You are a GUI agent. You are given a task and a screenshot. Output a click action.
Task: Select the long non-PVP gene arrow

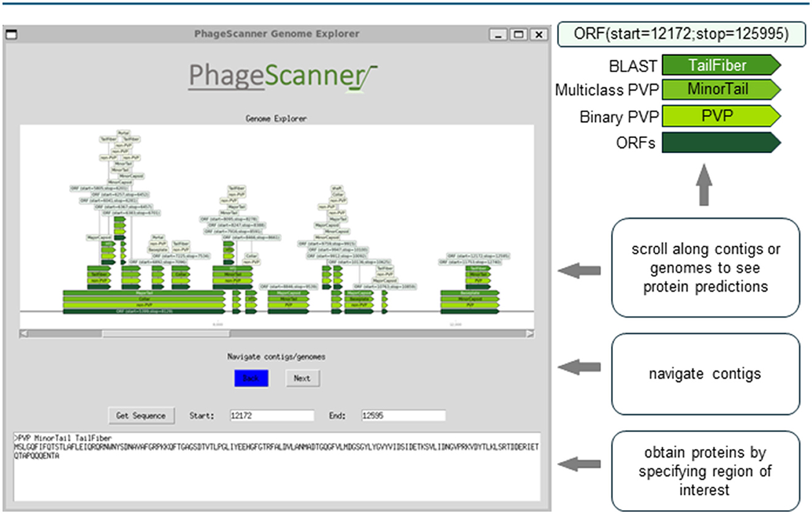[x=144, y=305]
